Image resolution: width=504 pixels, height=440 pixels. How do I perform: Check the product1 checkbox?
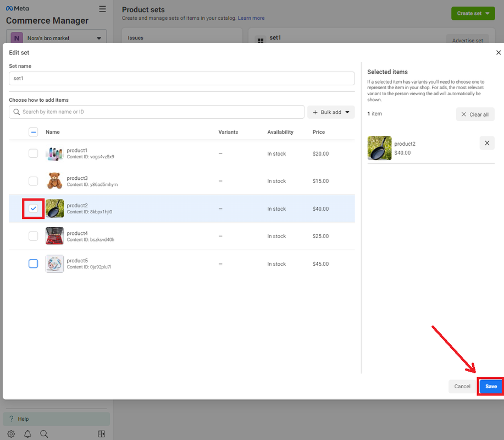34,153
